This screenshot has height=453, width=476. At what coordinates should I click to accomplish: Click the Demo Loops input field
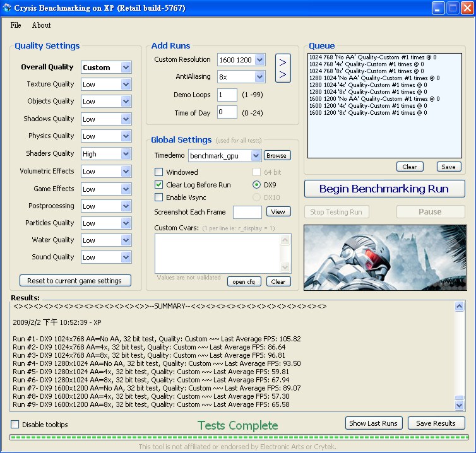227,95
